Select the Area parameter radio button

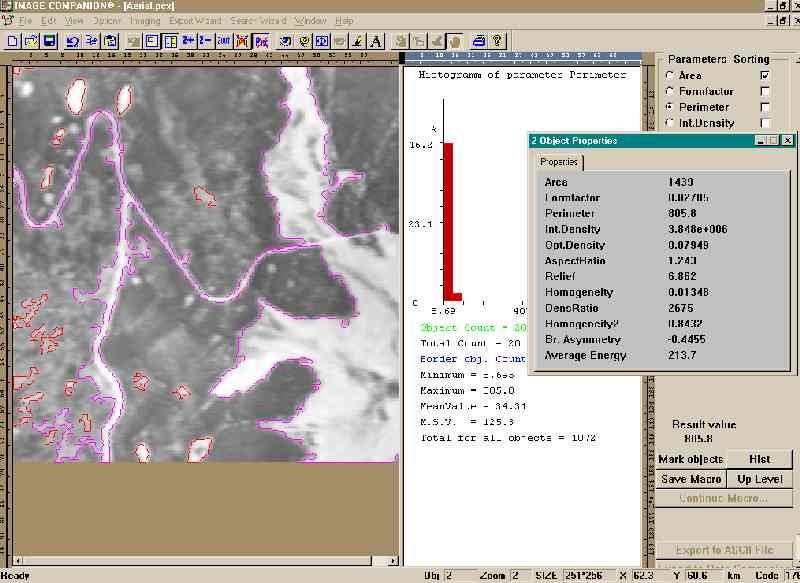click(668, 76)
